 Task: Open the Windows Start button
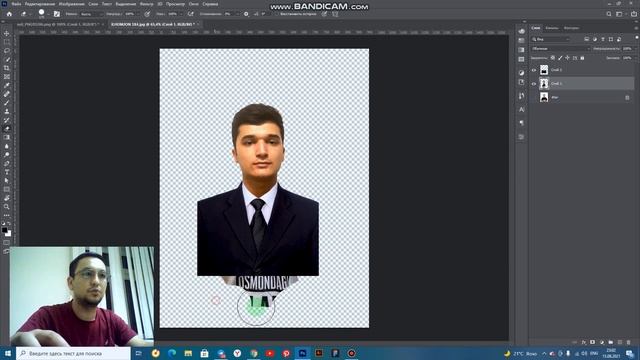7,353
